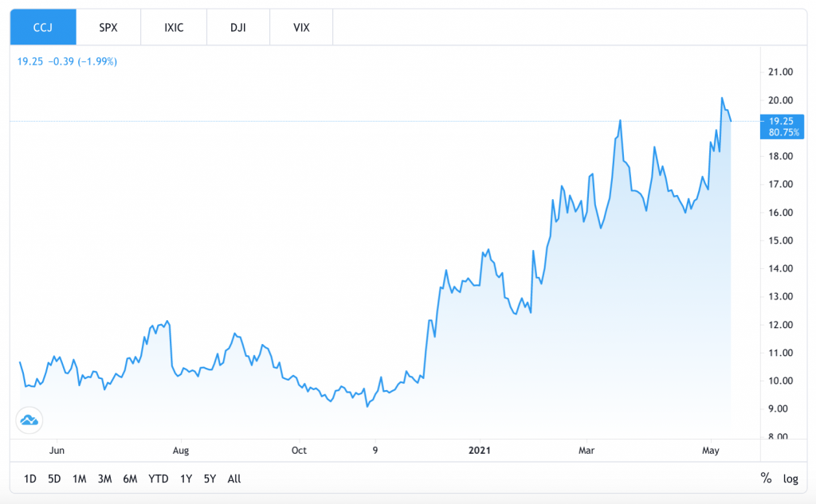Toggle percentage scale with % button
816x504 pixels.
click(x=766, y=479)
